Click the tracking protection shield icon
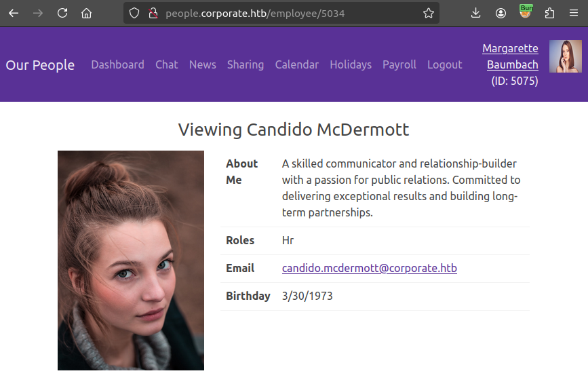588x386 pixels. coord(134,13)
